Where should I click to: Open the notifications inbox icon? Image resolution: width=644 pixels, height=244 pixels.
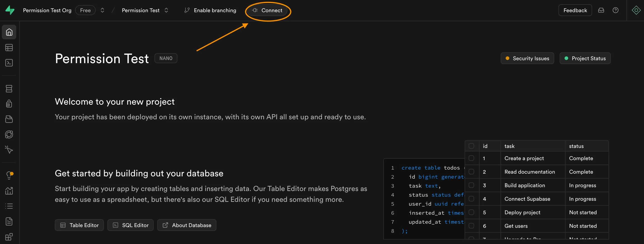[x=601, y=10]
